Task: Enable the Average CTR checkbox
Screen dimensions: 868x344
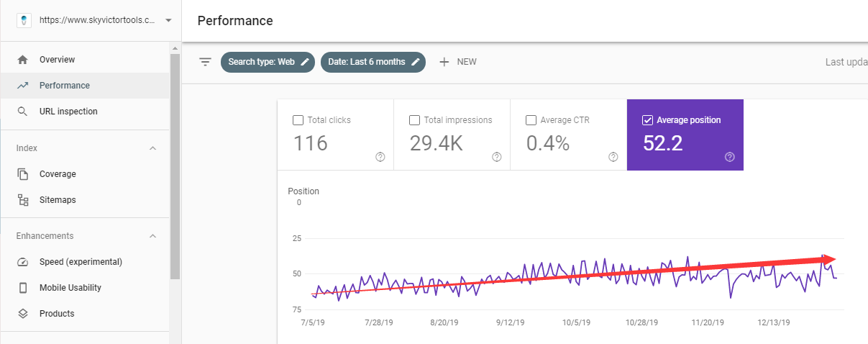Action: pos(531,120)
